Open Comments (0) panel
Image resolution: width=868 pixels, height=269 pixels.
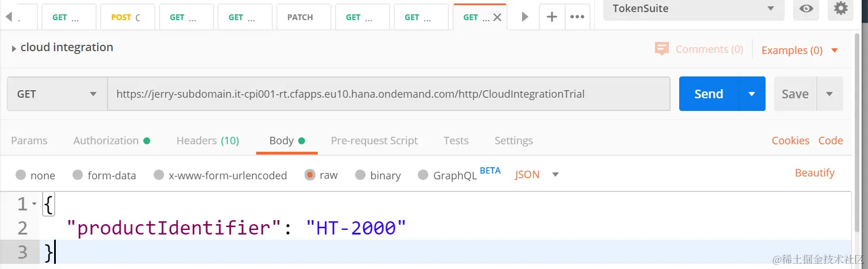(709, 49)
